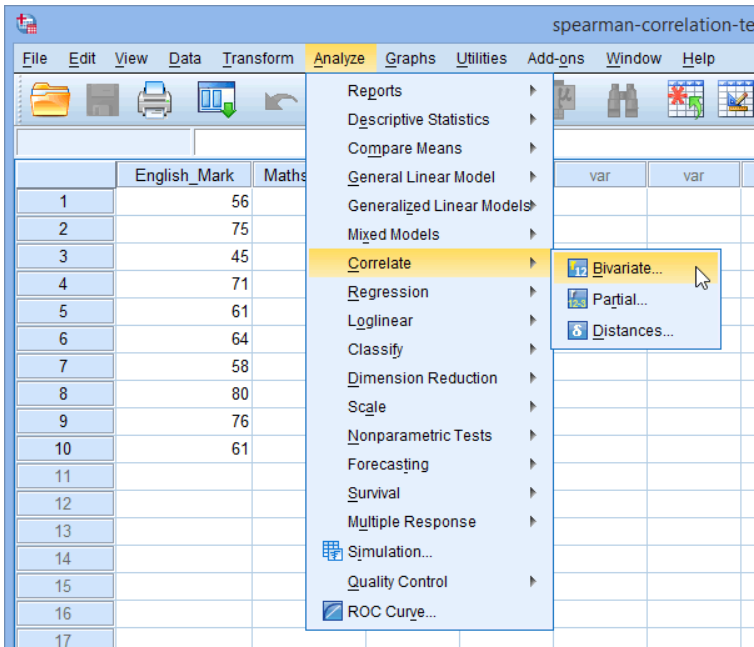
Task: Click English_Mark cell with value 76
Action: click(184, 421)
